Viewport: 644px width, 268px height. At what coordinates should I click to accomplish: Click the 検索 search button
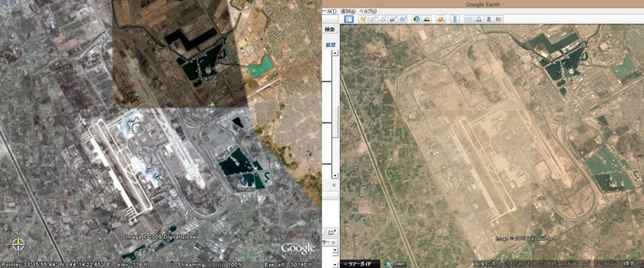tap(330, 29)
